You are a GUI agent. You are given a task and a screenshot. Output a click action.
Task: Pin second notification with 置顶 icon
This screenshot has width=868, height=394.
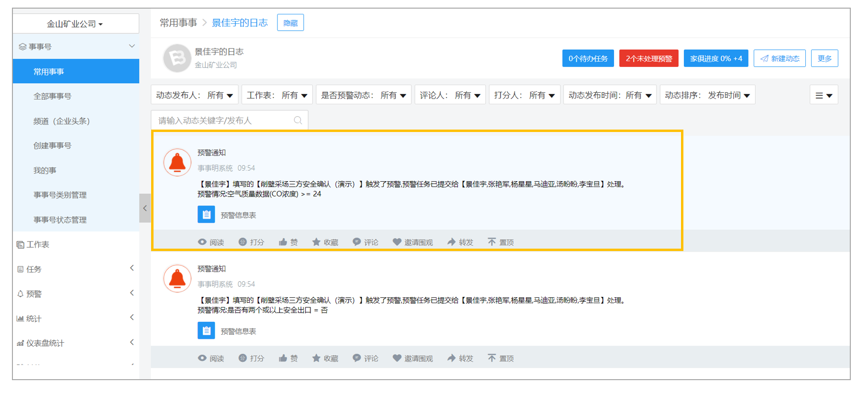pyautogui.click(x=492, y=358)
